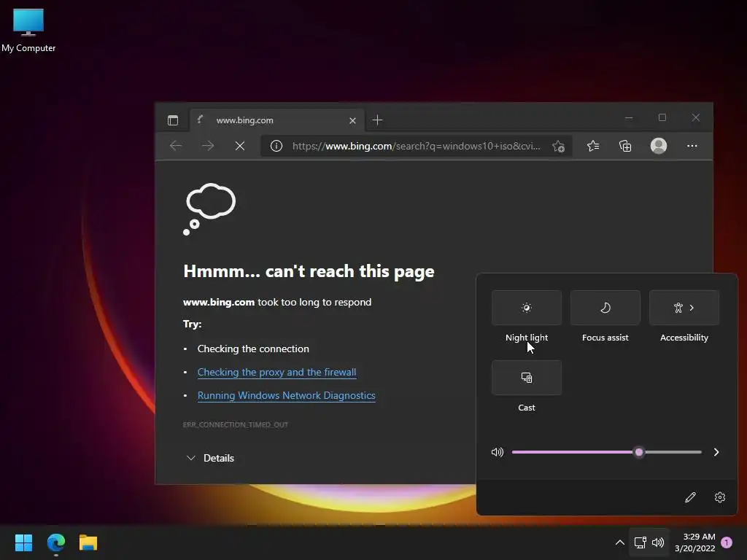Open the Collections icon in Edge
The image size is (747, 560).
[x=625, y=146]
